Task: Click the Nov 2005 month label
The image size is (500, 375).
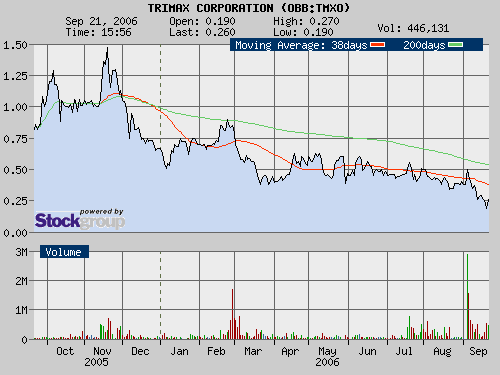Action: click(x=99, y=356)
